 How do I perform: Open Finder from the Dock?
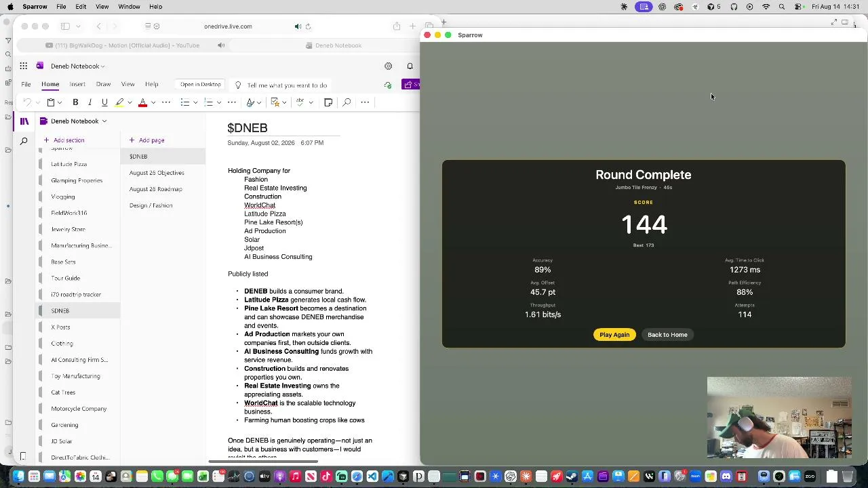click(18, 476)
